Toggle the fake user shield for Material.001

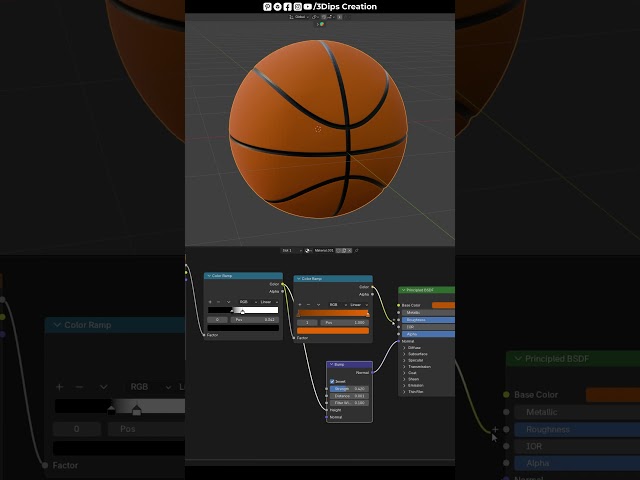point(338,251)
